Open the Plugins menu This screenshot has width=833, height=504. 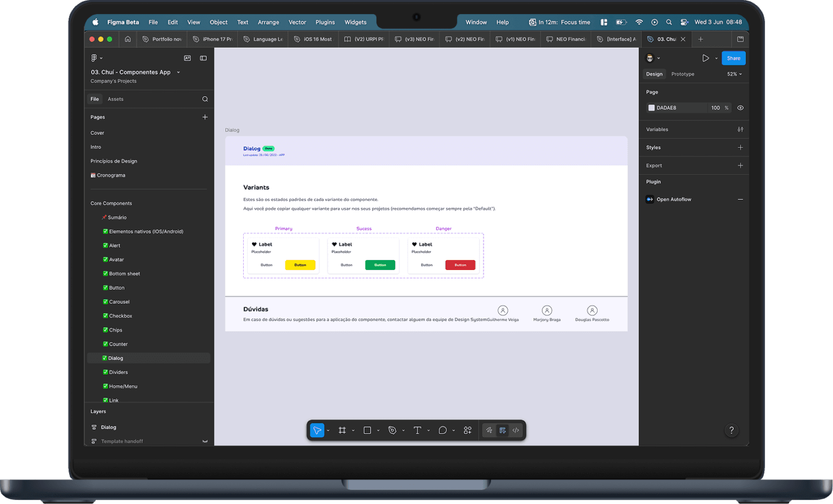[x=325, y=22]
